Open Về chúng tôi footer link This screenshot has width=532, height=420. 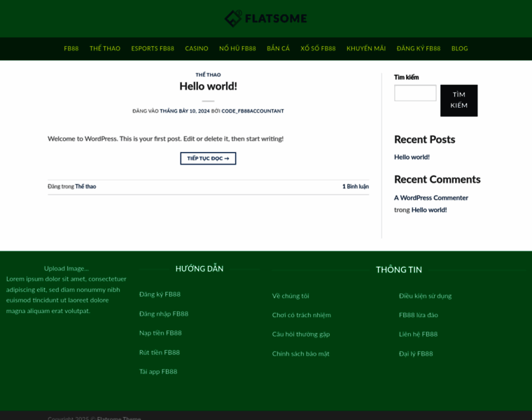[290, 296]
